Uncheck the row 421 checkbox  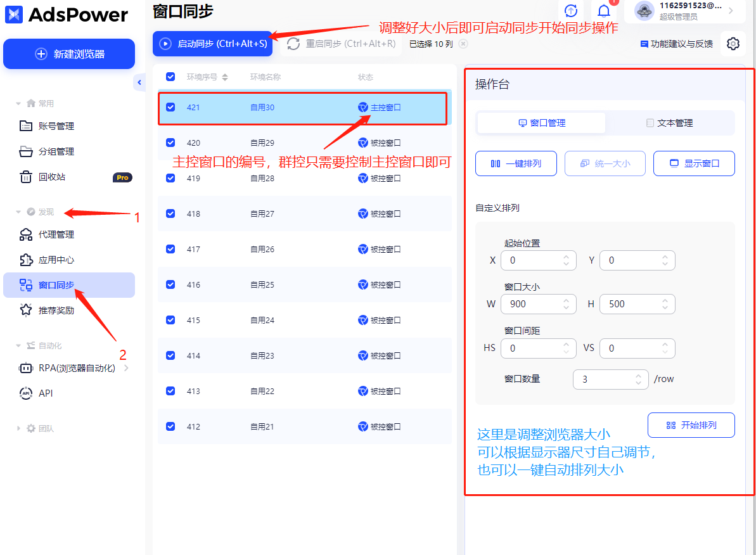point(170,107)
